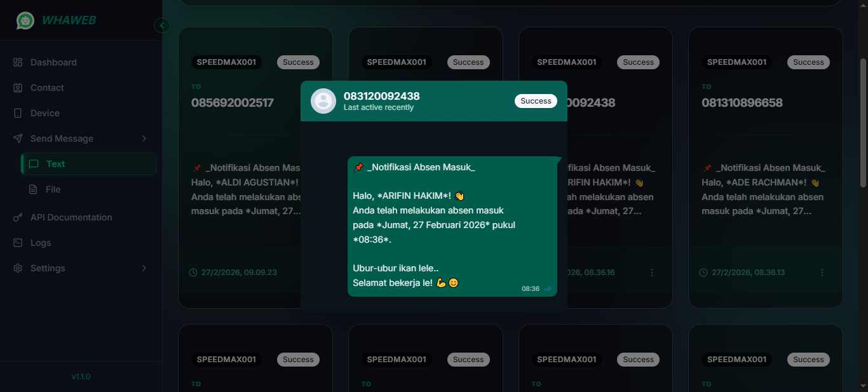Image resolution: width=868 pixels, height=392 pixels.
Task: Click the phone number 083120092438 in popup
Action: [382, 96]
